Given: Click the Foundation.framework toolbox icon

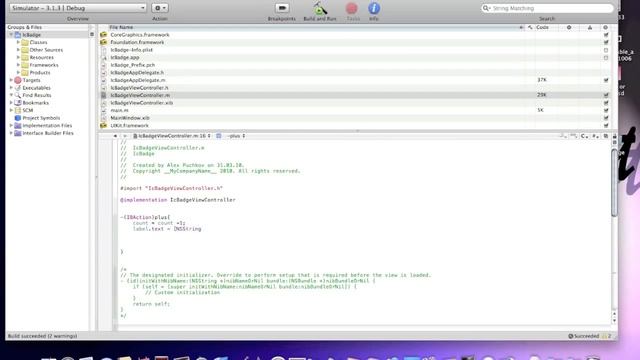Looking at the screenshot, I should (x=104, y=42).
